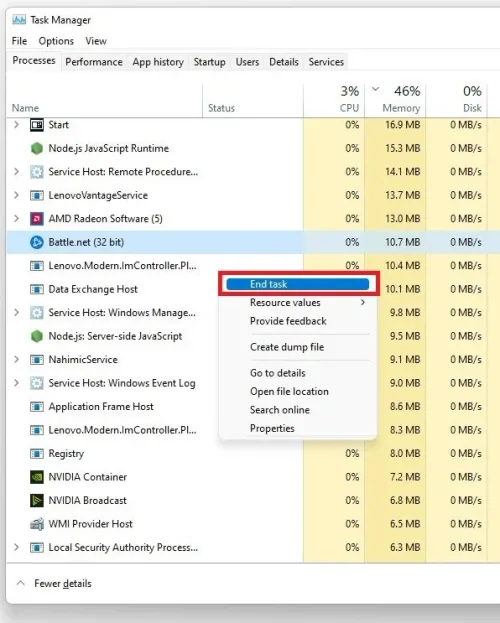Open the Options menu

click(x=56, y=41)
